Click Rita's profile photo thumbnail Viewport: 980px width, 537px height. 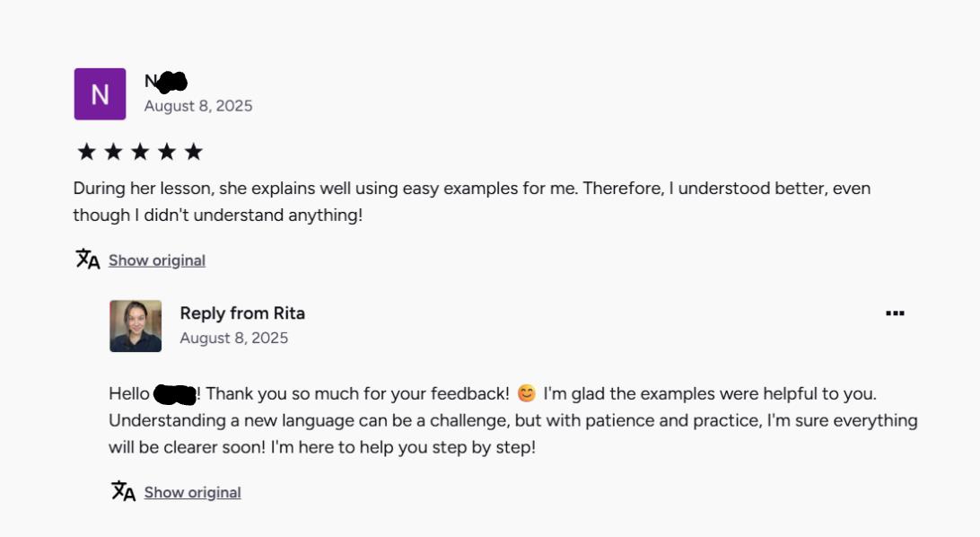click(136, 326)
